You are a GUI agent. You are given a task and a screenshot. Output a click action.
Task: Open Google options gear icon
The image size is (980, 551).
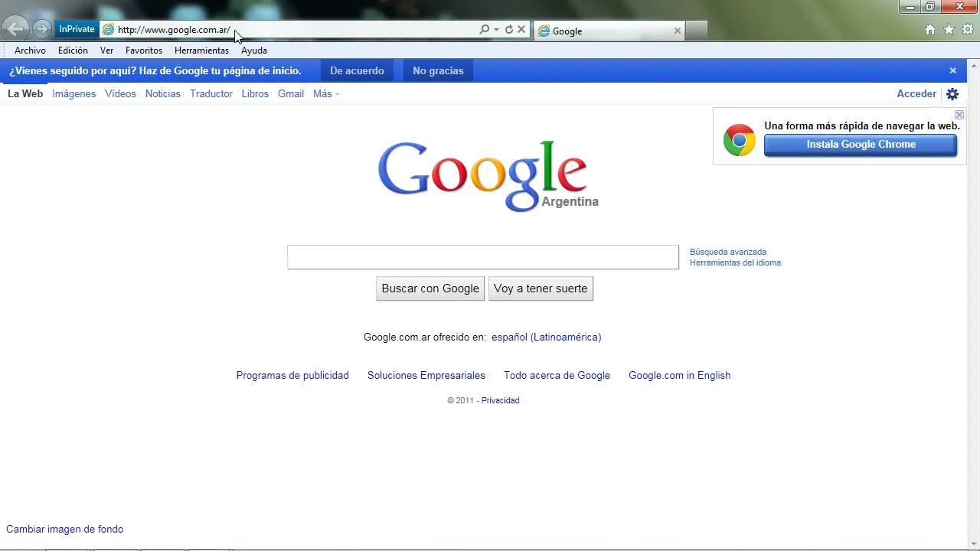click(952, 94)
